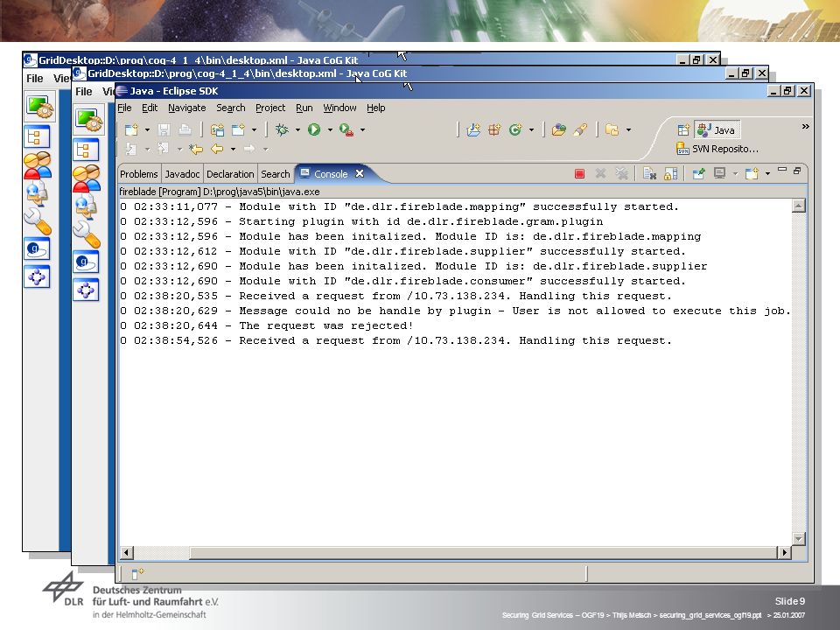Click the console horizontal scrollbar left arrow
The image size is (840, 630).
[126, 552]
